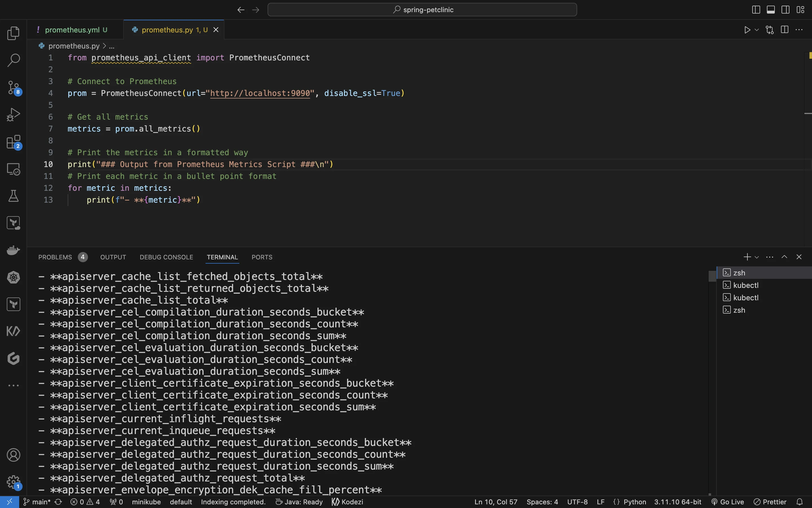The height and width of the screenshot is (508, 812).
Task: Change Spaces: 4 indentation setting
Action: click(x=542, y=502)
